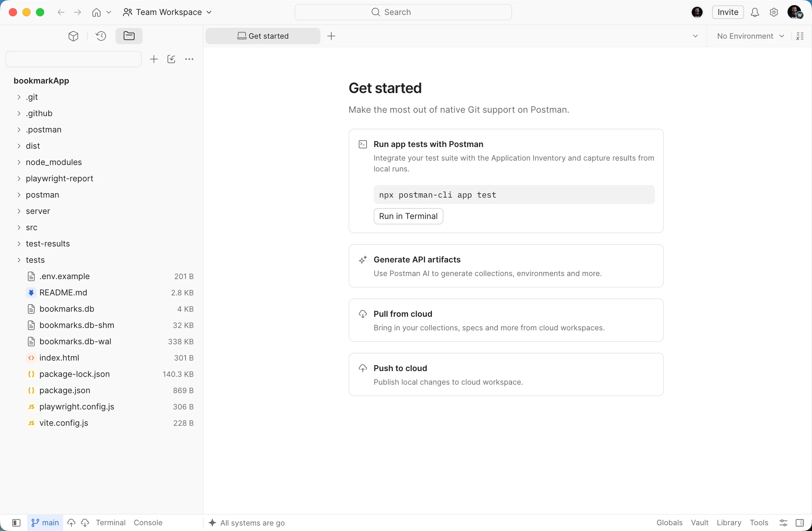
Task: Open the Pull from cloud card
Action: coord(506,320)
